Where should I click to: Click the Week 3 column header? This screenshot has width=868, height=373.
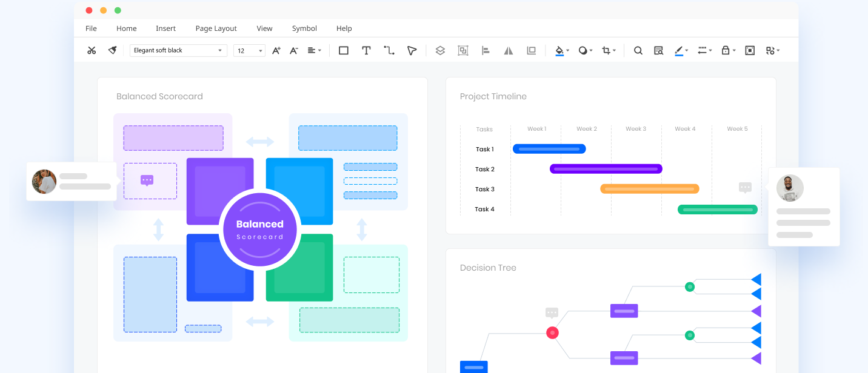[636, 129]
